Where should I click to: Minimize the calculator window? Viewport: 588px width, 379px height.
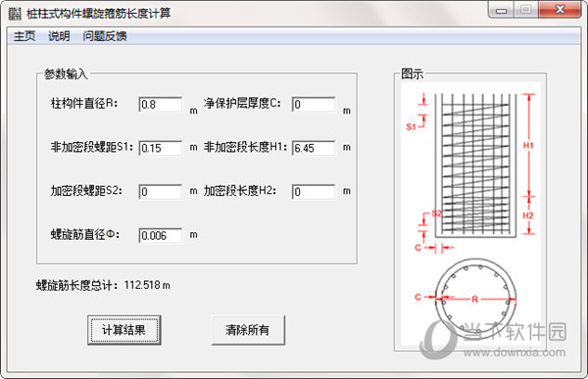(x=501, y=10)
